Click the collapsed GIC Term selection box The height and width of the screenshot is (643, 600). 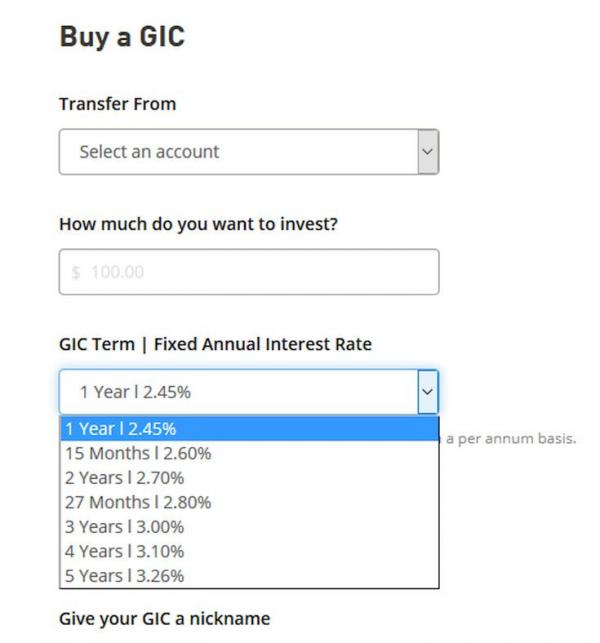pyautogui.click(x=238, y=392)
